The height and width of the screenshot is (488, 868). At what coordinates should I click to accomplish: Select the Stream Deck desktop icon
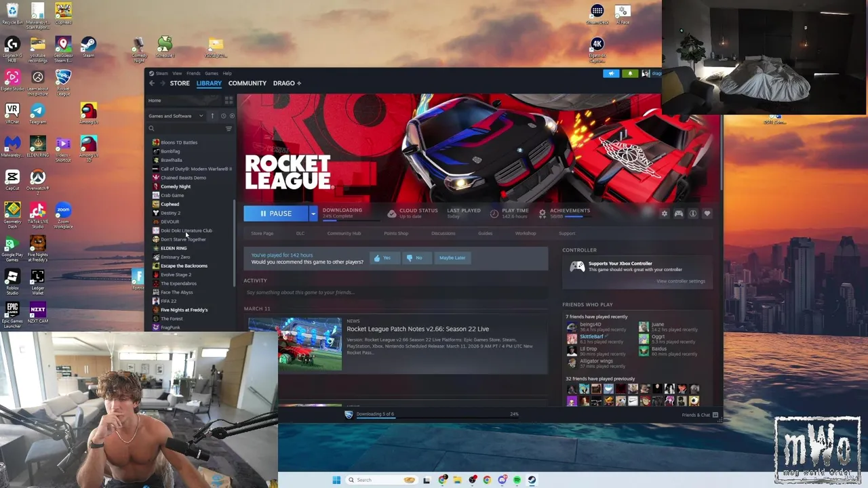597,14
